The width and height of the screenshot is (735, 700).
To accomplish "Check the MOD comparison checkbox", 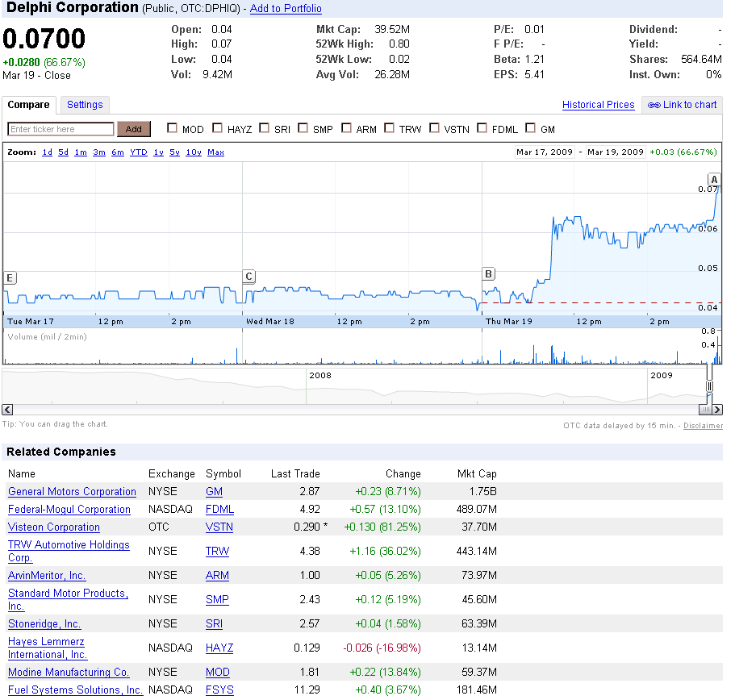I will (x=172, y=128).
